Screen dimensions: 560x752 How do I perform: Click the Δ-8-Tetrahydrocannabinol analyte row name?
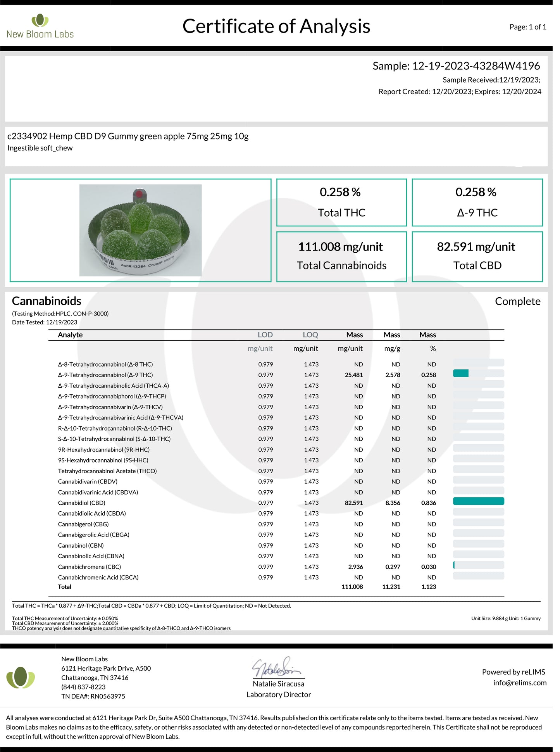(x=105, y=364)
